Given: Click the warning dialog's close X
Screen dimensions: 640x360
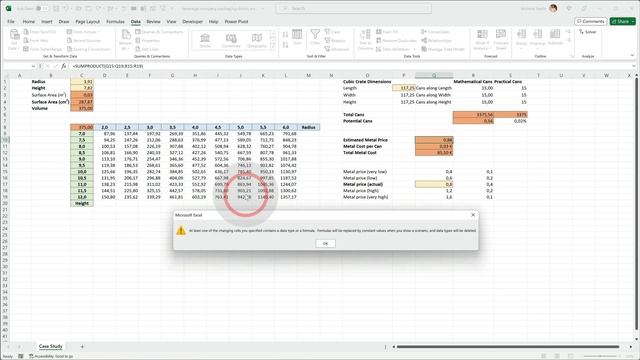Looking at the screenshot, I should (473, 215).
